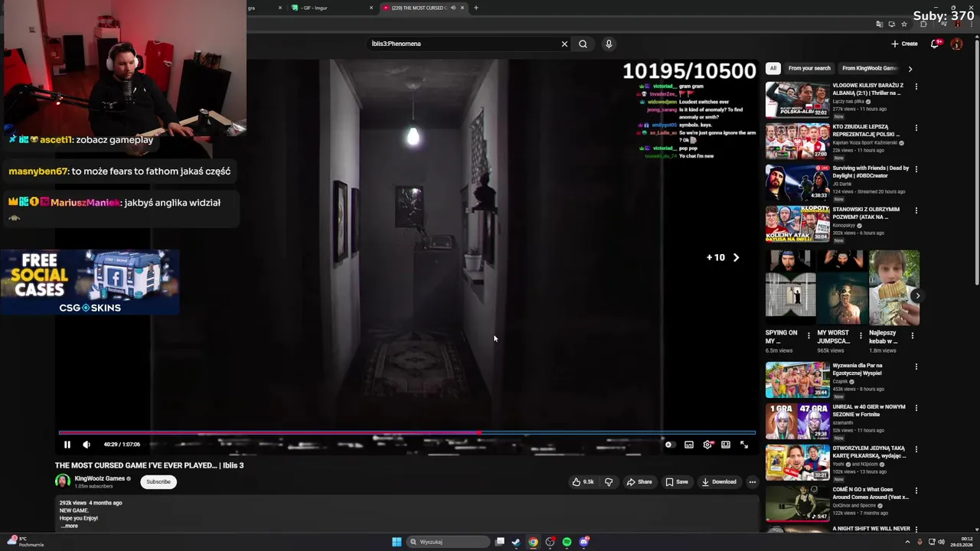Toggle subtitles/closed captions button
The width and height of the screenshot is (980, 551).
pos(689,445)
